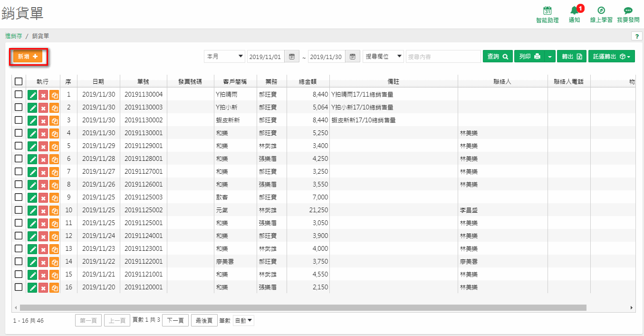Check the box for row 5
Screen dimensions: 644x336
19,146
